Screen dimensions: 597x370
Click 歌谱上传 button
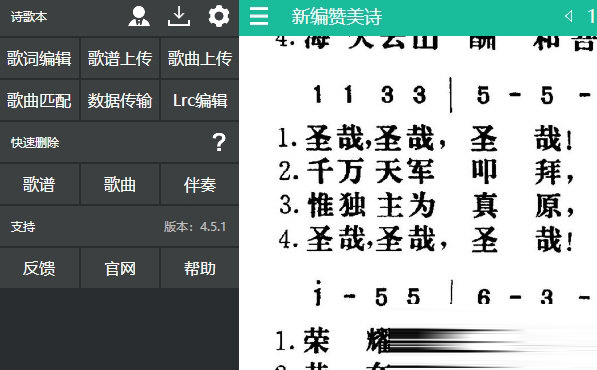point(120,59)
